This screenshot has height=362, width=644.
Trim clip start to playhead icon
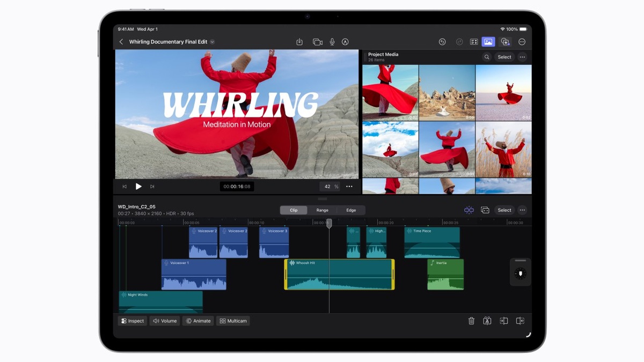point(504,321)
